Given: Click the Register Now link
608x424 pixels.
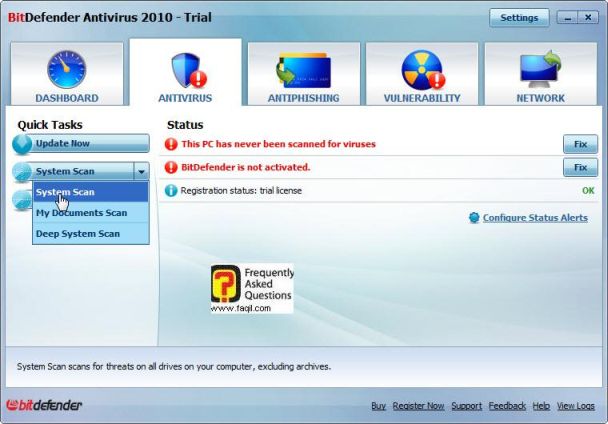Looking at the screenshot, I should [x=418, y=406].
